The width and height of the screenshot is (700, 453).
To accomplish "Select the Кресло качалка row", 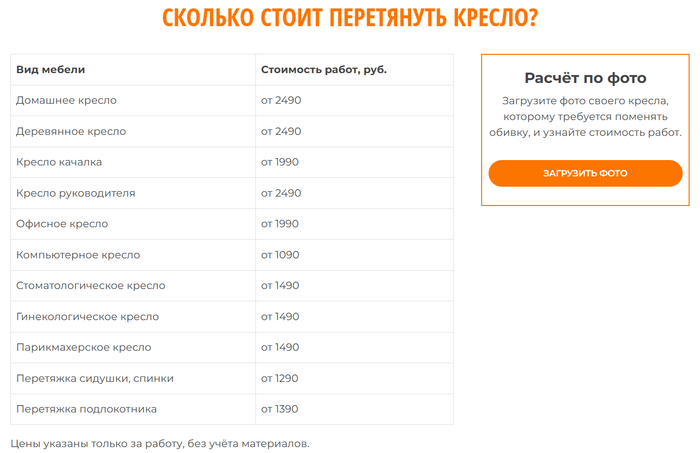I will pyautogui.click(x=59, y=162).
